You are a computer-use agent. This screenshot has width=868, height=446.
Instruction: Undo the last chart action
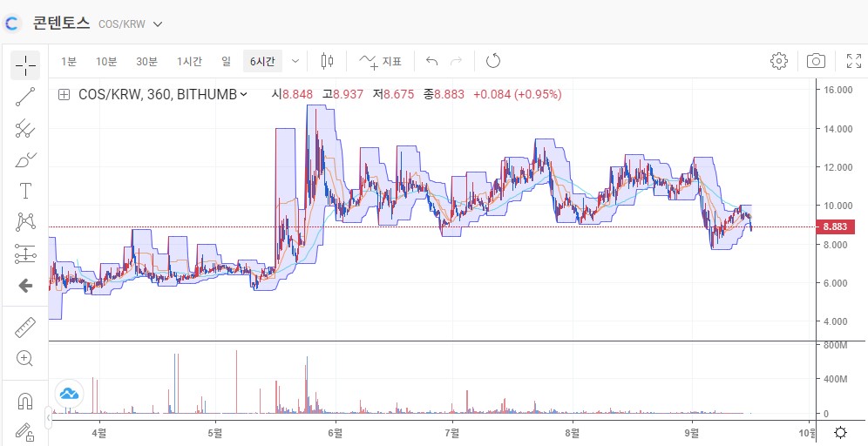pyautogui.click(x=431, y=61)
